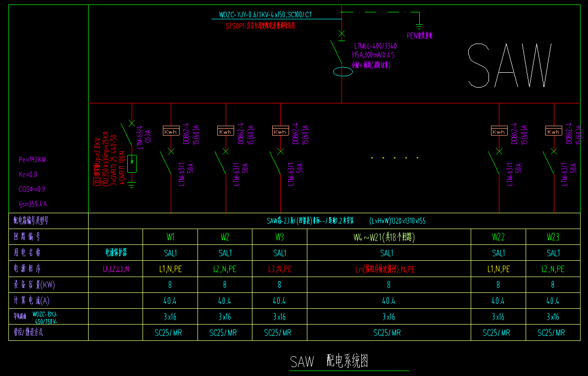
Task: Click the W23 circuit number cell
Action: pos(553,237)
